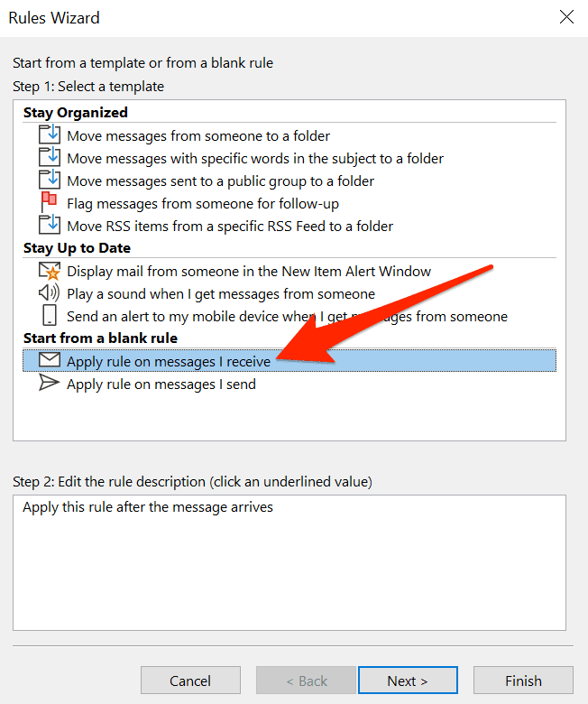Choose "Play a sound when I get messages"
The image size is (588, 704).
click(x=221, y=293)
